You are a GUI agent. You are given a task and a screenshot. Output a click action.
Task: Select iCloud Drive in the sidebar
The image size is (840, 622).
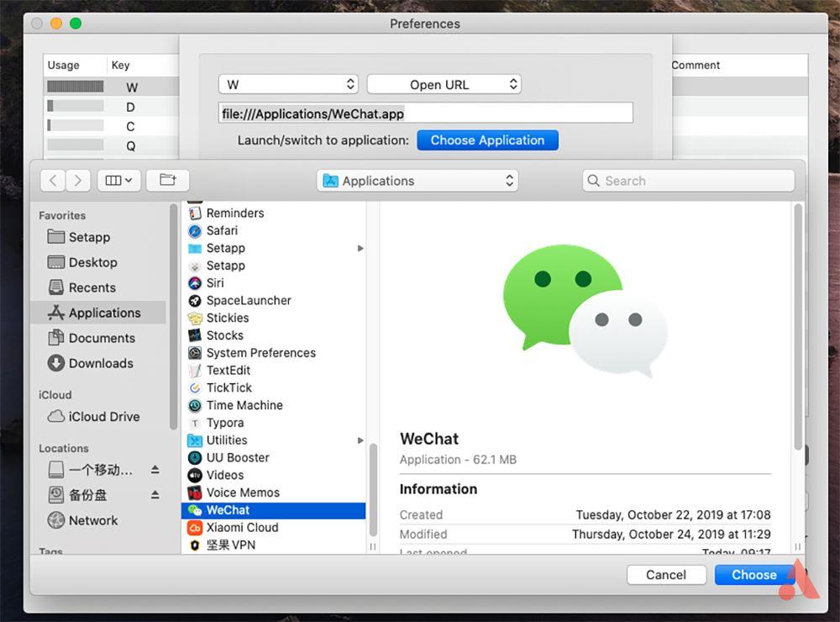[x=103, y=416]
